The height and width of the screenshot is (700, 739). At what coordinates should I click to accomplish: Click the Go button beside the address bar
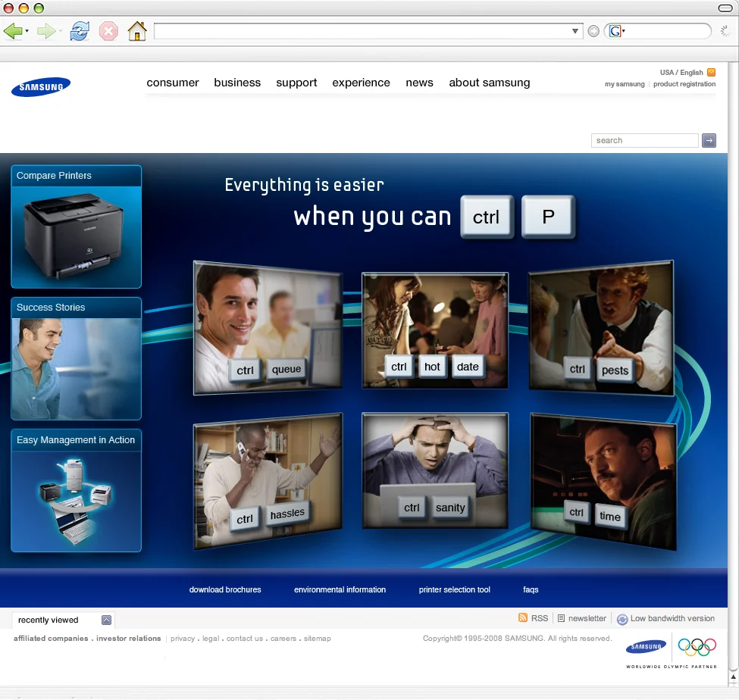(593, 31)
